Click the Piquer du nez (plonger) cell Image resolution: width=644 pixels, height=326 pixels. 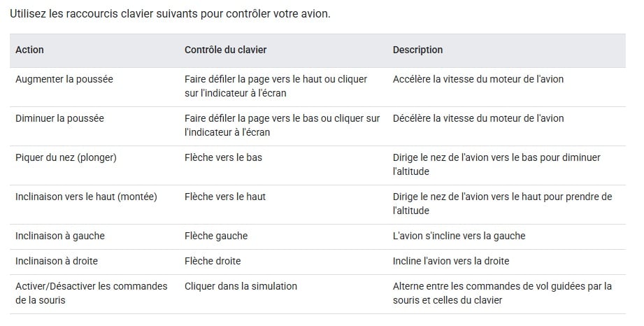point(66,157)
